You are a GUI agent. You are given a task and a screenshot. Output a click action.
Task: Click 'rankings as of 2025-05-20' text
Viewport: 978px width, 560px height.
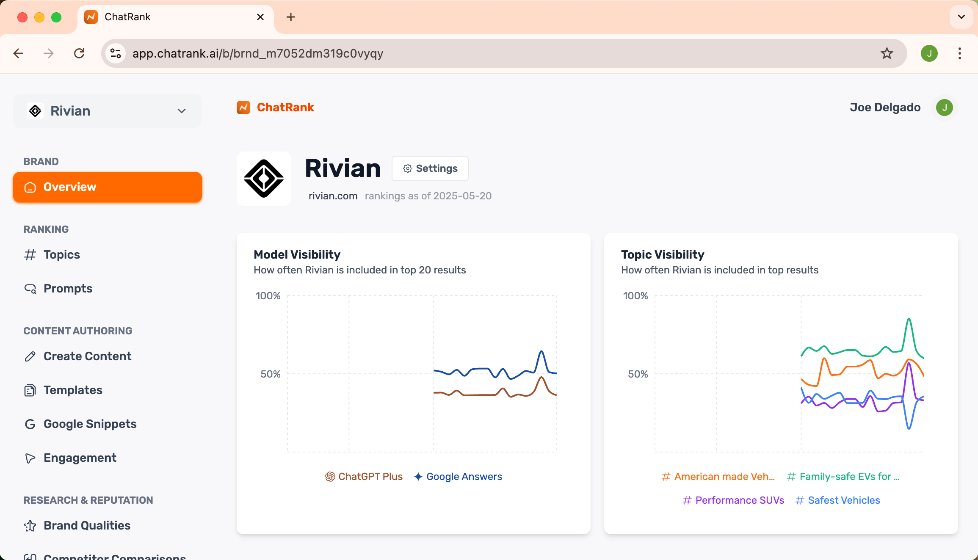coord(428,196)
